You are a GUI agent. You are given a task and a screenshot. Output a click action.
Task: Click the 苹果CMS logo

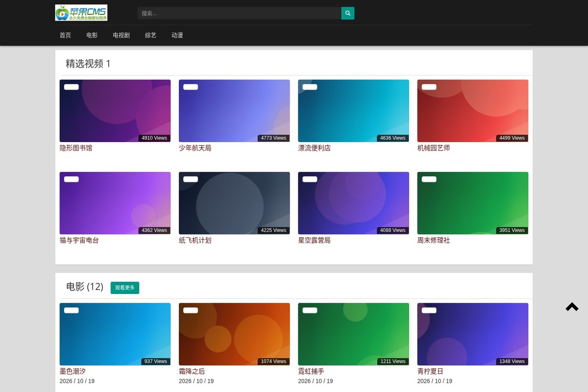81,13
